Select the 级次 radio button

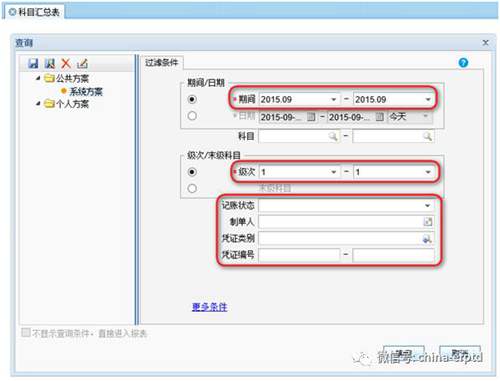(192, 172)
